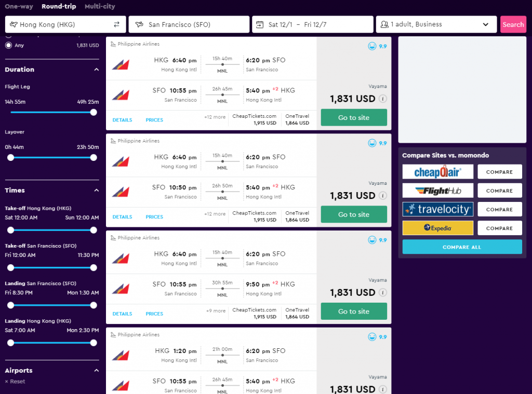
Task: Reset the Airports filter
Action: (15, 382)
